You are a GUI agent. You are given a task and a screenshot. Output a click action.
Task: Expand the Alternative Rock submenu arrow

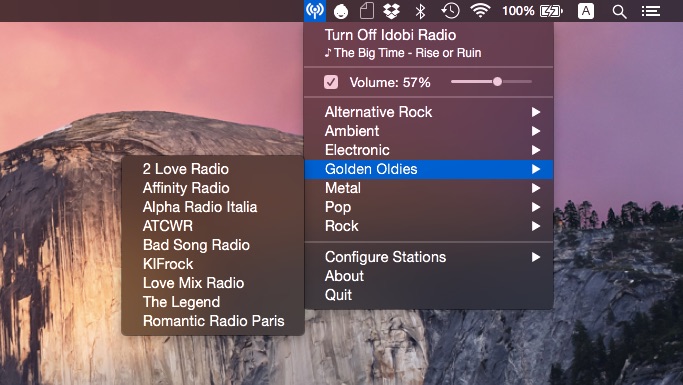pos(536,112)
